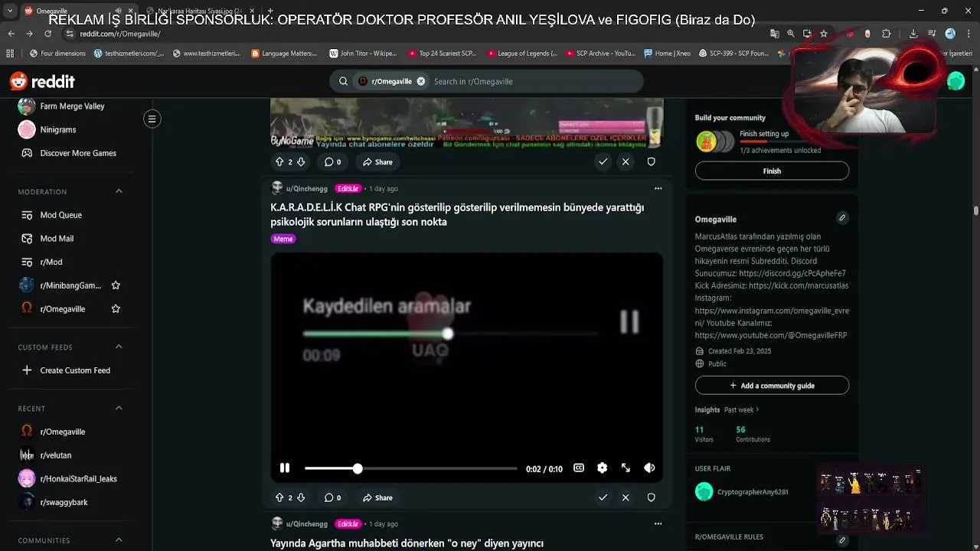980x551 pixels.
Task: Open mod shield on the top post
Action: (651, 161)
